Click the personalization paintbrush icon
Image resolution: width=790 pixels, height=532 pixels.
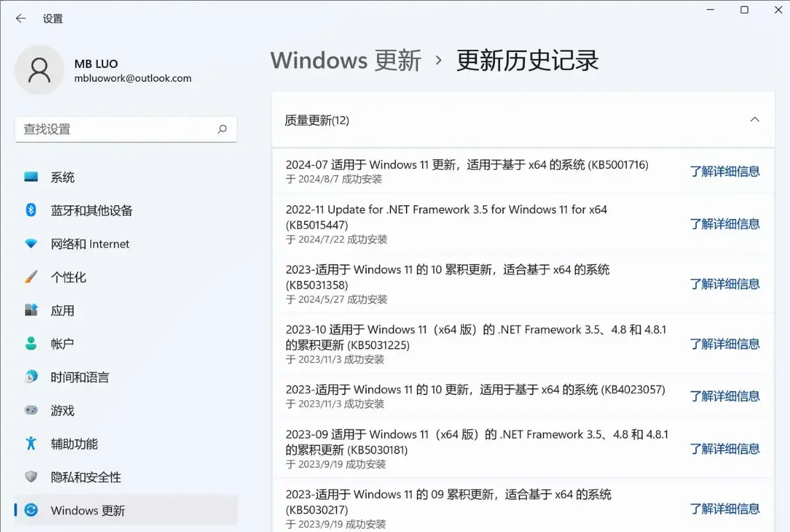click(31, 277)
